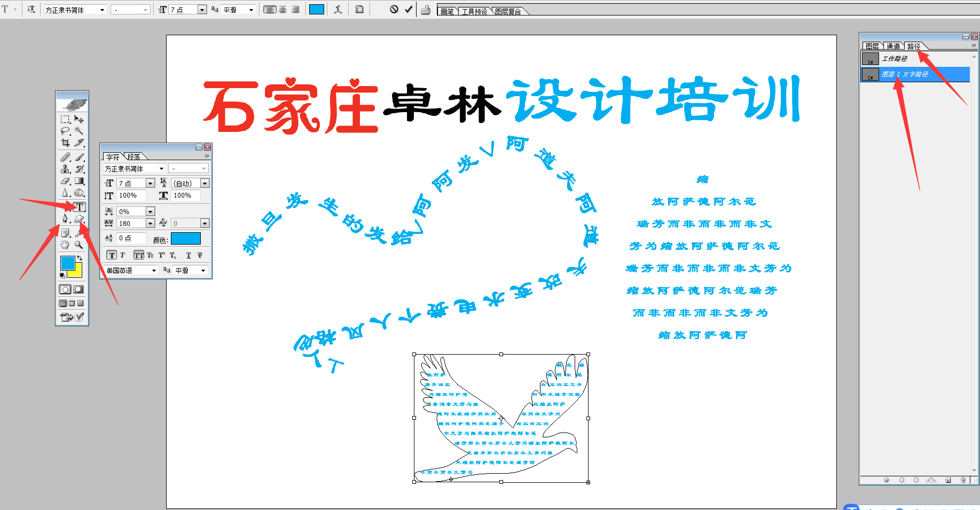The height and width of the screenshot is (510, 980).
Task: Open the 画笔 (Brushes) palette tab
Action: [447, 11]
